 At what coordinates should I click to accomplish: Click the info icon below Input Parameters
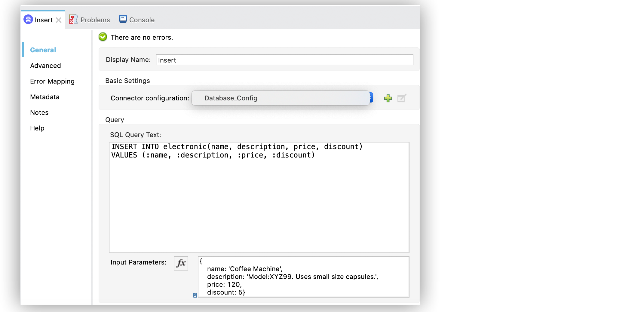click(195, 295)
